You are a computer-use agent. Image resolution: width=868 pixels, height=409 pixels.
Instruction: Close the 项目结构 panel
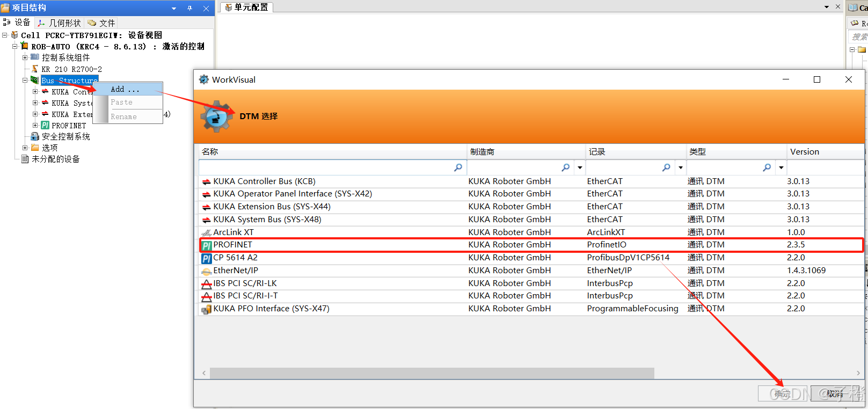(x=206, y=8)
